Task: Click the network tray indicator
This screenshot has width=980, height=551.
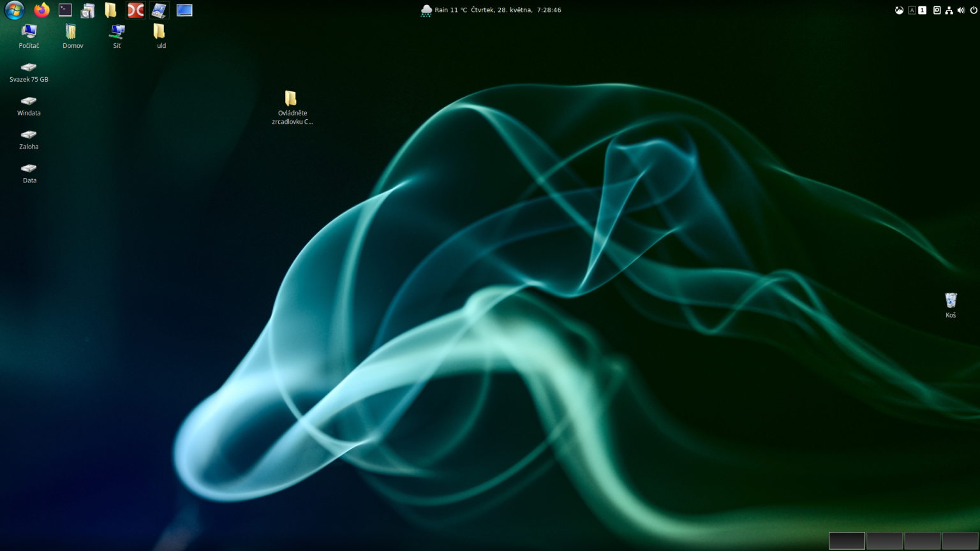Action: tap(949, 10)
